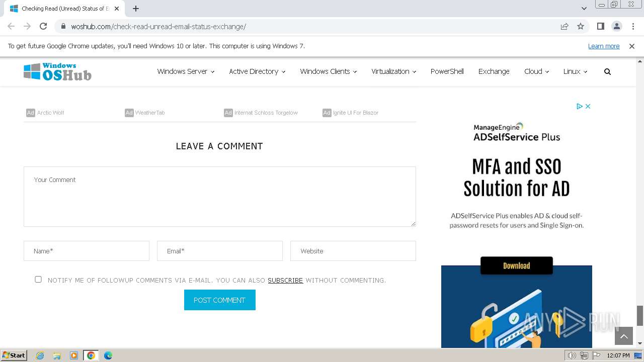Open the Chrome side panel
Screen dimensions: 644x362
coord(600,26)
